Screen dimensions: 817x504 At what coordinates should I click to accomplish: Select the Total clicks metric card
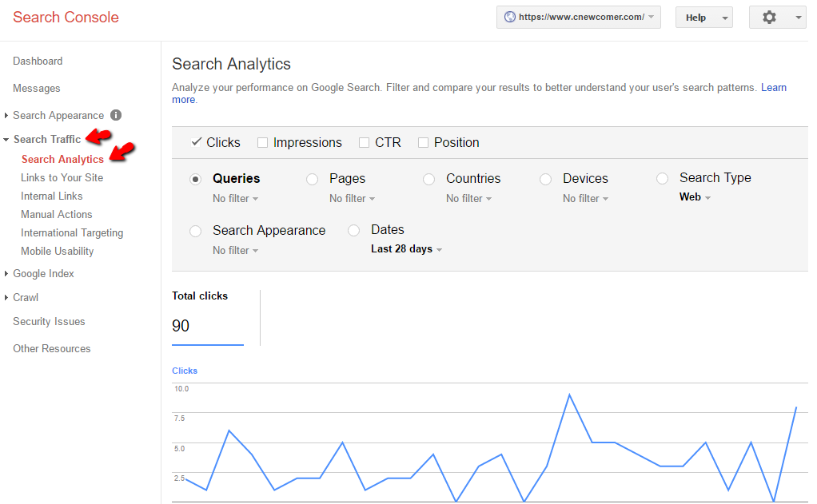click(208, 316)
